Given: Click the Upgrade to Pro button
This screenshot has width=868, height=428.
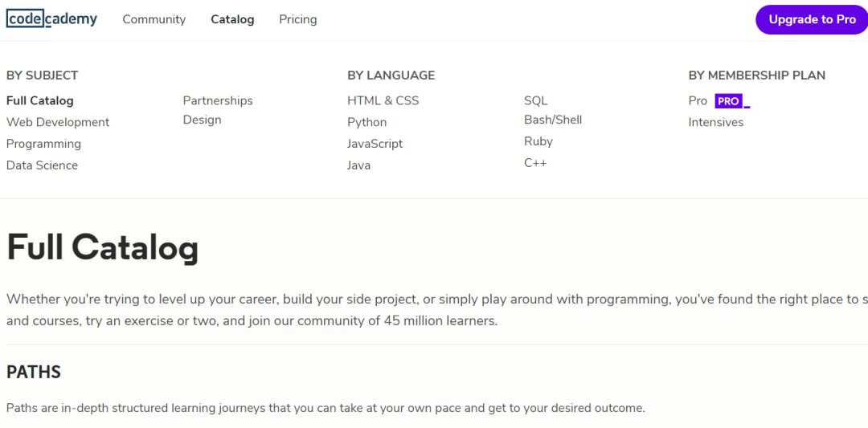Looking at the screenshot, I should (x=812, y=19).
